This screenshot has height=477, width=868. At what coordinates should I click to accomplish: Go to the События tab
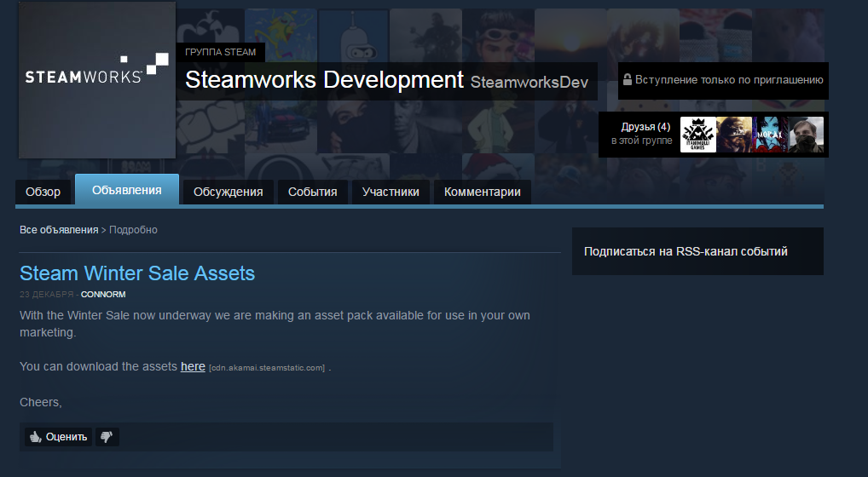(x=312, y=192)
